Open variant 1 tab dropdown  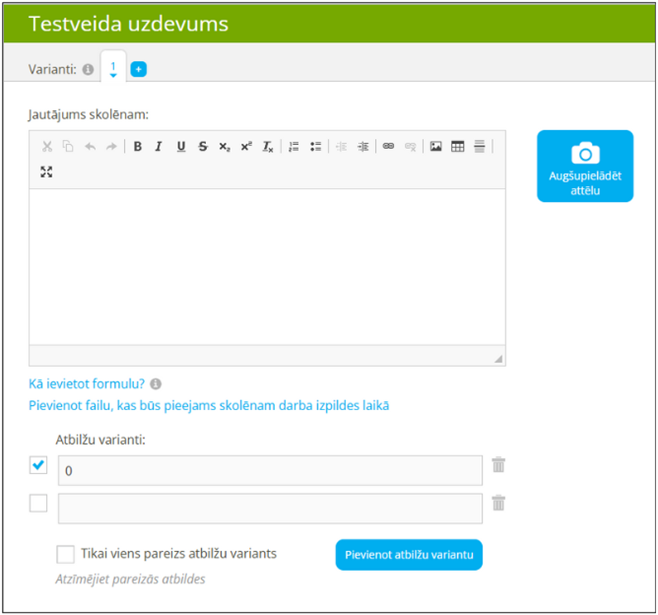click(x=113, y=69)
